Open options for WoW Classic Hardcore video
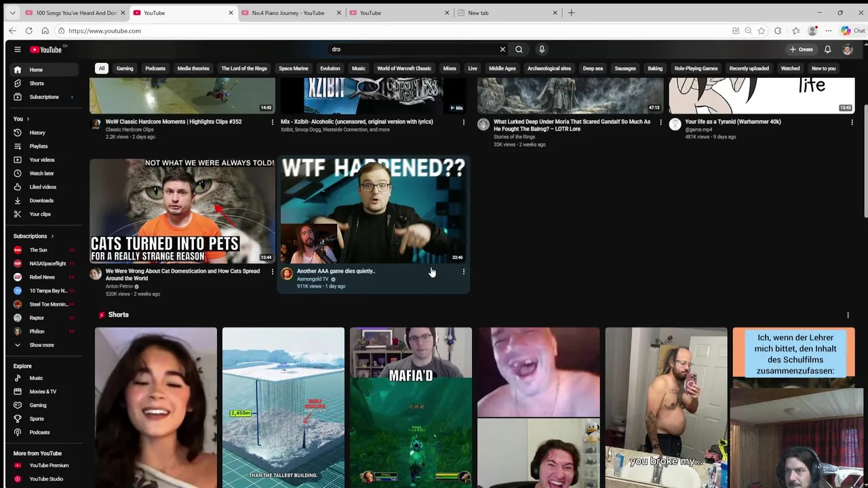Screen dimensions: 868x488 point(273,122)
